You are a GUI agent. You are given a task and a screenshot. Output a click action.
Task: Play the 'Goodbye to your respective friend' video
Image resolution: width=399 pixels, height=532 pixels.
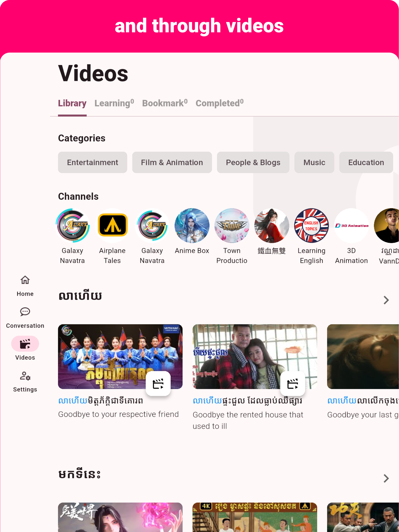click(120, 356)
